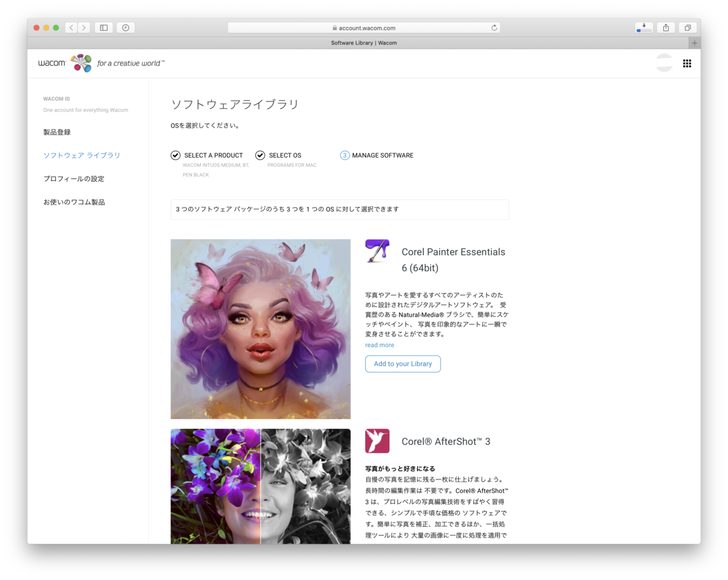
Task: Click the PROGRAMS FOR MAC subtext
Action: tap(292, 165)
